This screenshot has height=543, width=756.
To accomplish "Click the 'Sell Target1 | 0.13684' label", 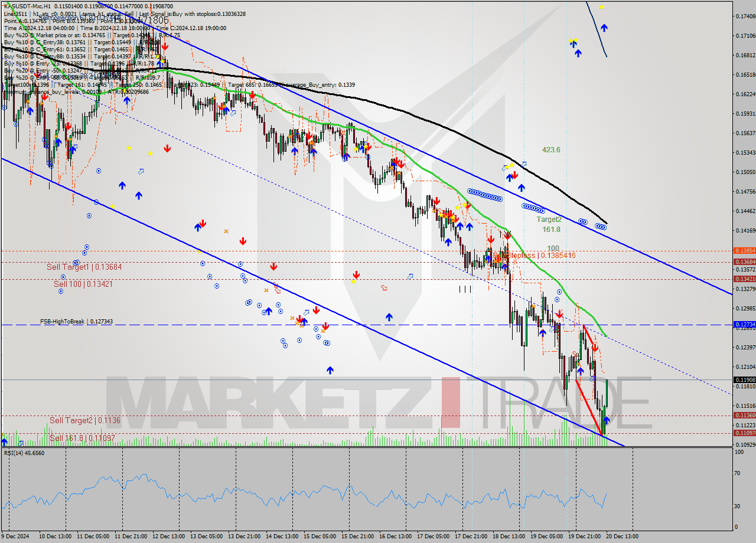I will [x=84, y=267].
